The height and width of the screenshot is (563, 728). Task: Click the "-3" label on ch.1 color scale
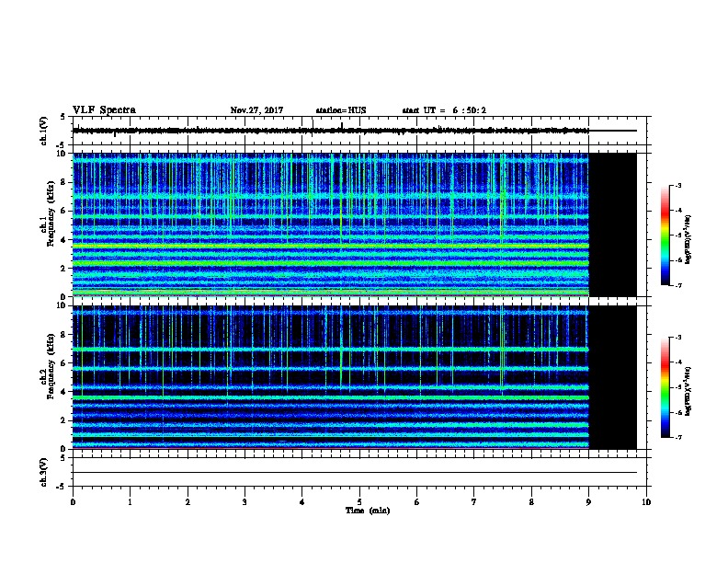(x=677, y=186)
